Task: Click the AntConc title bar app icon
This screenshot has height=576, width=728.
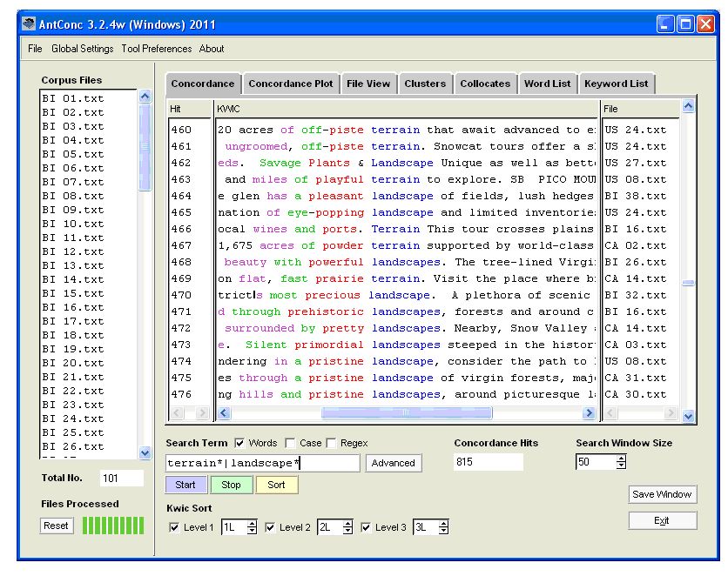Action: (x=29, y=24)
